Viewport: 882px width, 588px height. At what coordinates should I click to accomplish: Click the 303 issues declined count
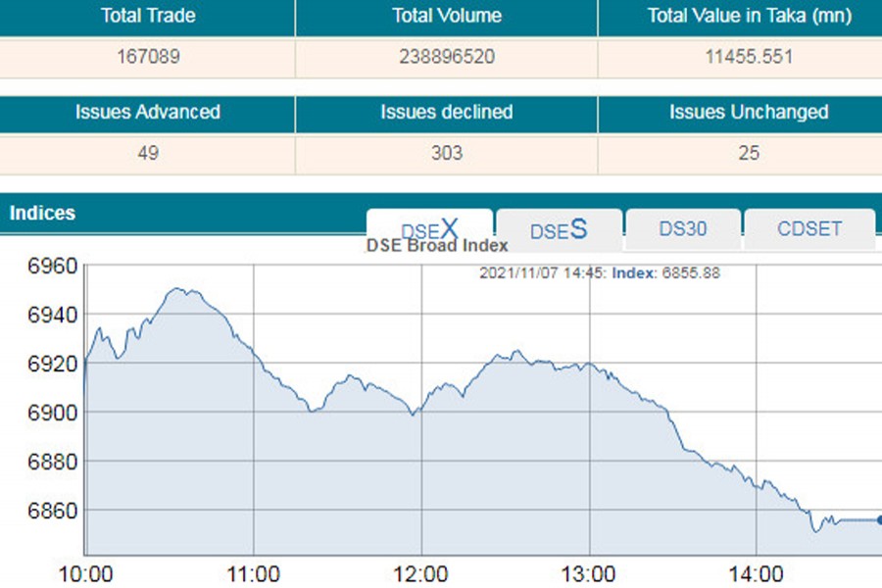tap(446, 153)
